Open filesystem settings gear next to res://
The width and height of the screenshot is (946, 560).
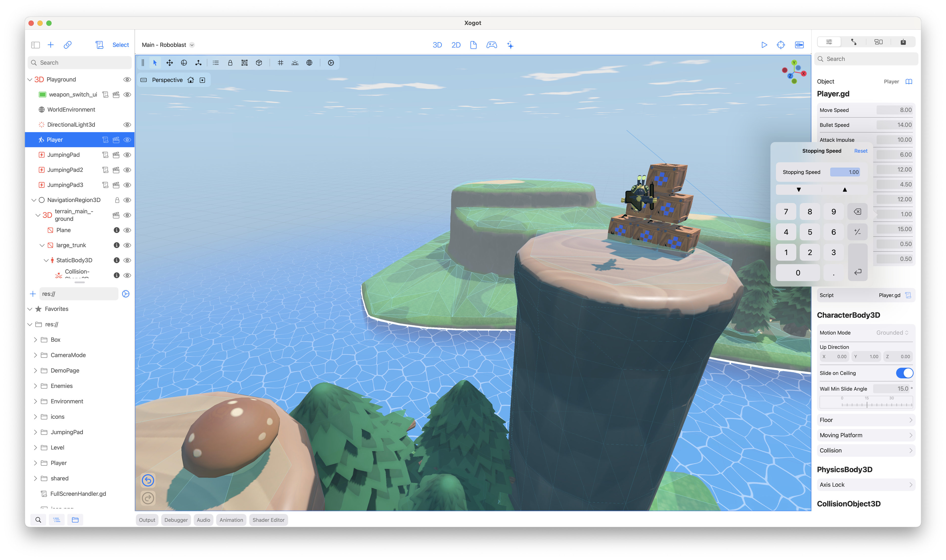(126, 294)
